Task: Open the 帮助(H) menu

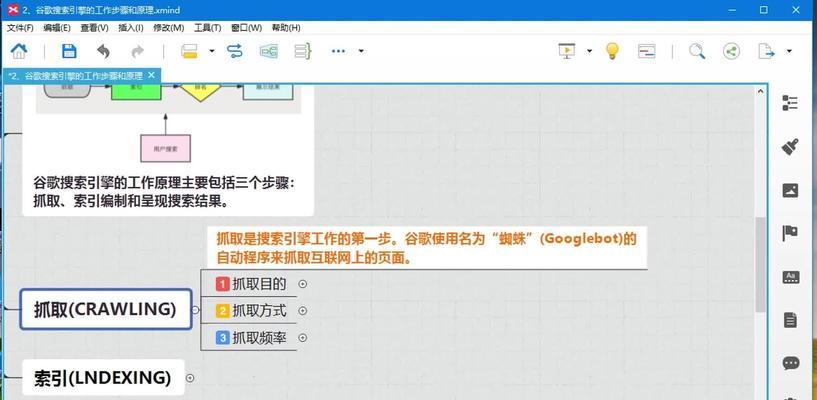Action: coord(286,28)
